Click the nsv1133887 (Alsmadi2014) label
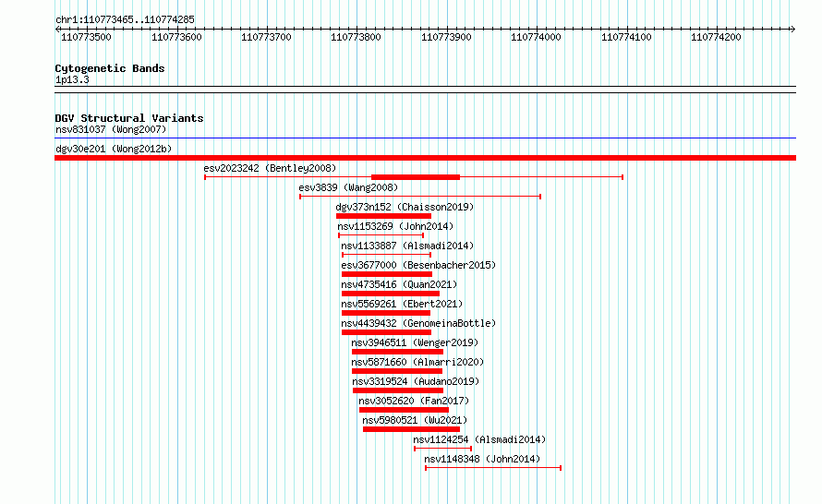The image size is (822, 504). [x=406, y=246]
